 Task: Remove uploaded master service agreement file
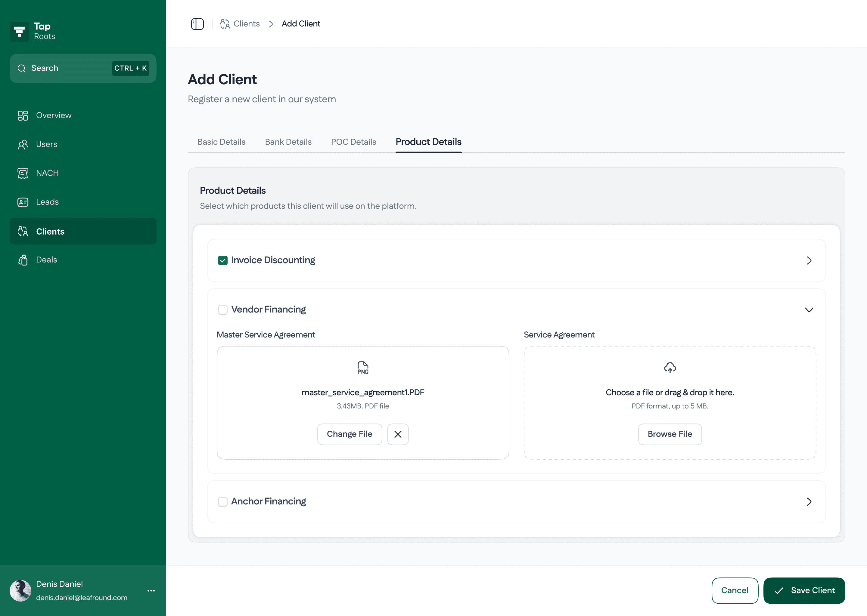pyautogui.click(x=397, y=434)
